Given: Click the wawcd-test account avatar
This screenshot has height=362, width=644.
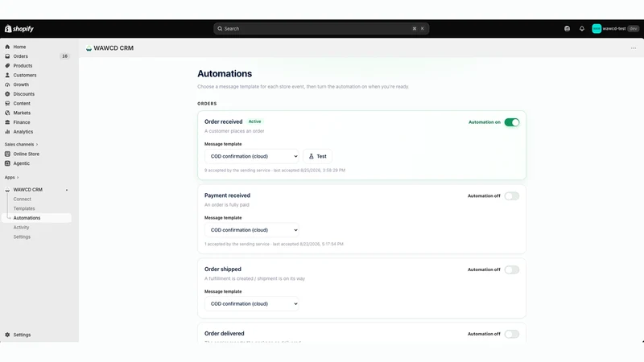Looking at the screenshot, I should [597, 29].
